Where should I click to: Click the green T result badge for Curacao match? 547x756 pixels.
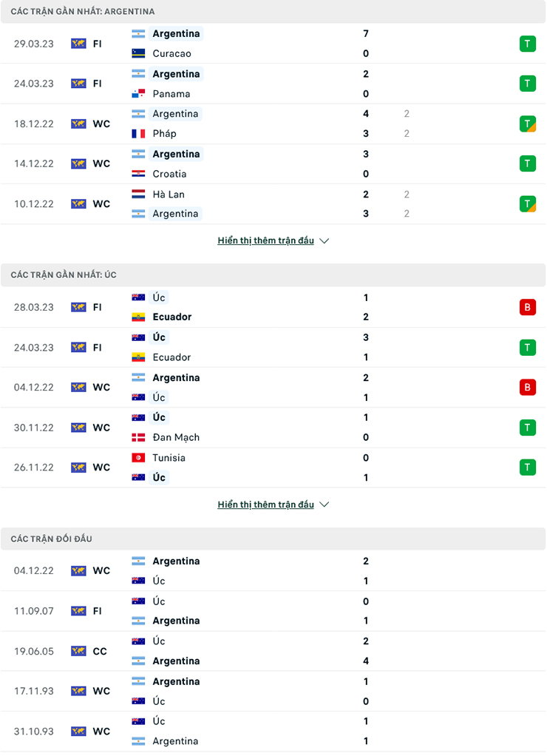pos(528,44)
